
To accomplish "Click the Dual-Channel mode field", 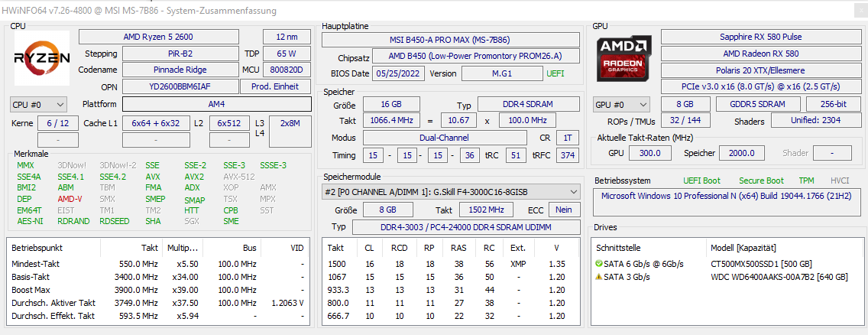I will tap(445, 138).
